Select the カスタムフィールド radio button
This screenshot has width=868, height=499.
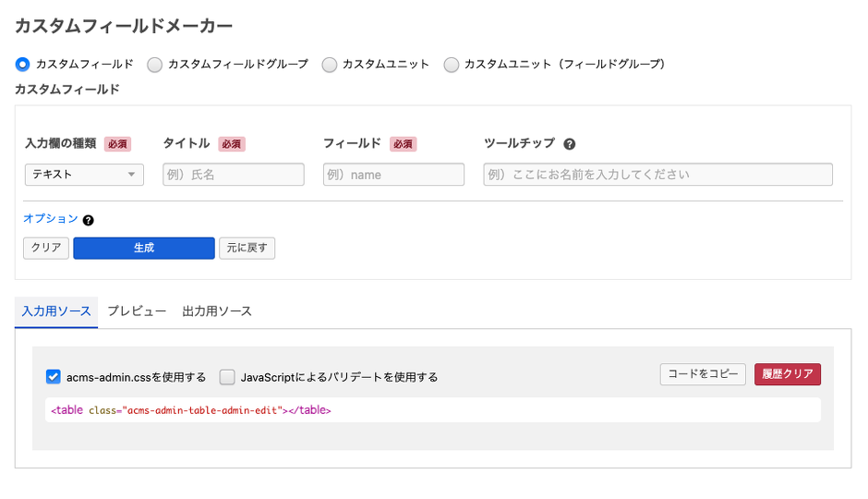pos(23,65)
